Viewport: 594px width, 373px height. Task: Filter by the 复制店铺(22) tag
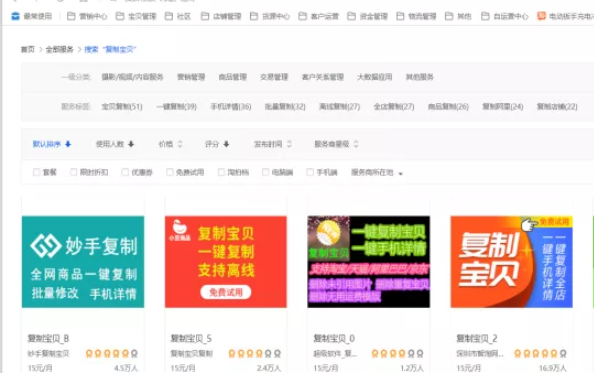pyautogui.click(x=557, y=107)
